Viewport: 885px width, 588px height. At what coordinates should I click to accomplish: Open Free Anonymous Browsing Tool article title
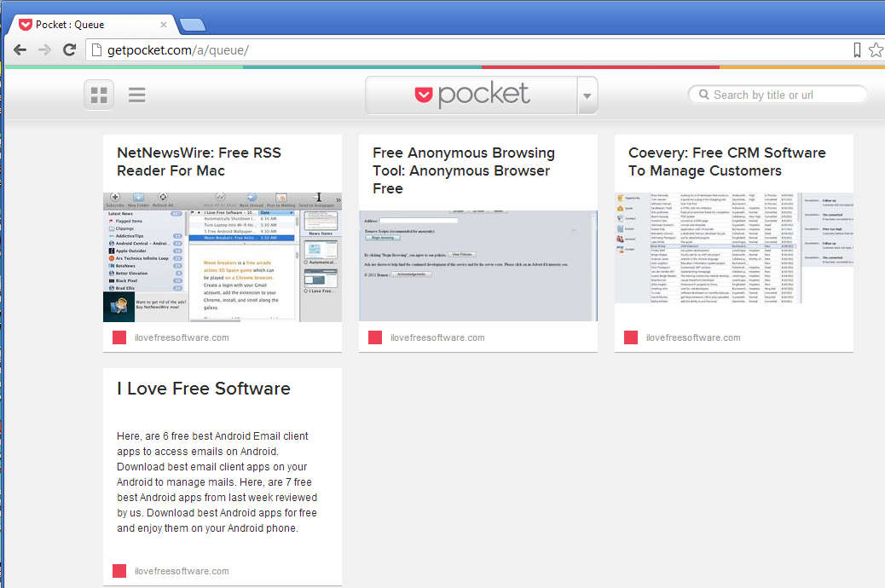click(x=463, y=170)
